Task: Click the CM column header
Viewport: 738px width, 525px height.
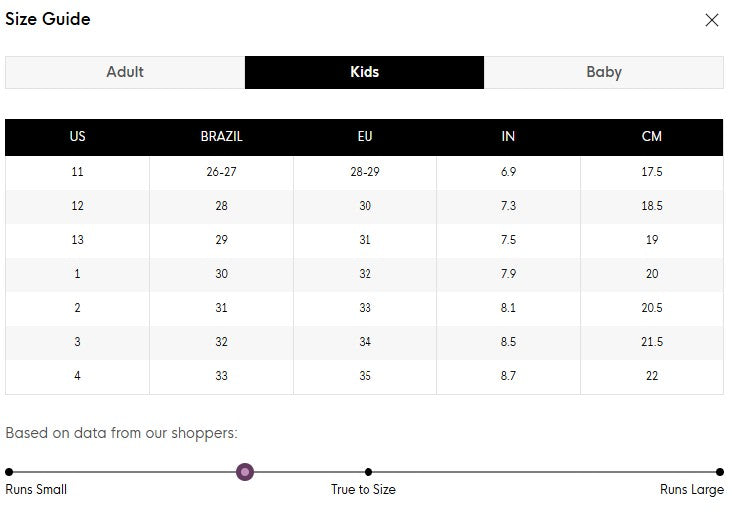Action: click(651, 137)
